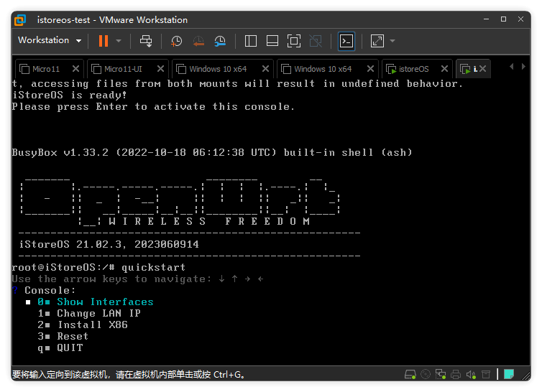Select '1 Change LAN IP' console option
Screen dimensions: 542x392
pyautogui.click(x=89, y=313)
